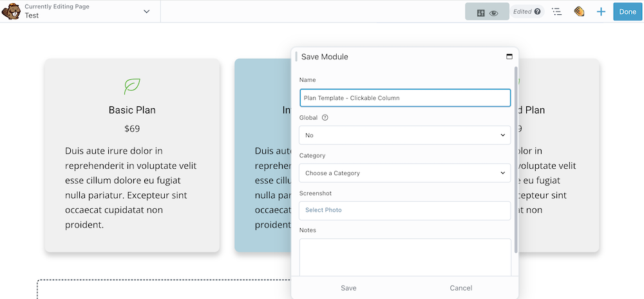Expand the Currently Editing Page chevron

147,12
